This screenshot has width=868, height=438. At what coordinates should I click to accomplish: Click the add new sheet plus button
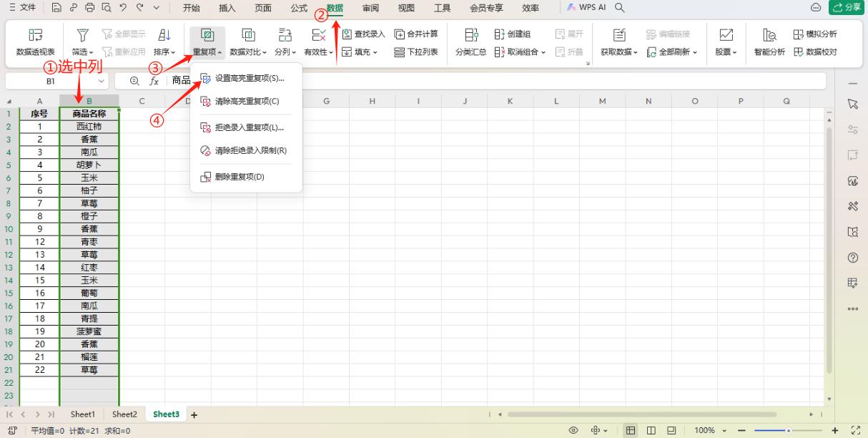193,414
